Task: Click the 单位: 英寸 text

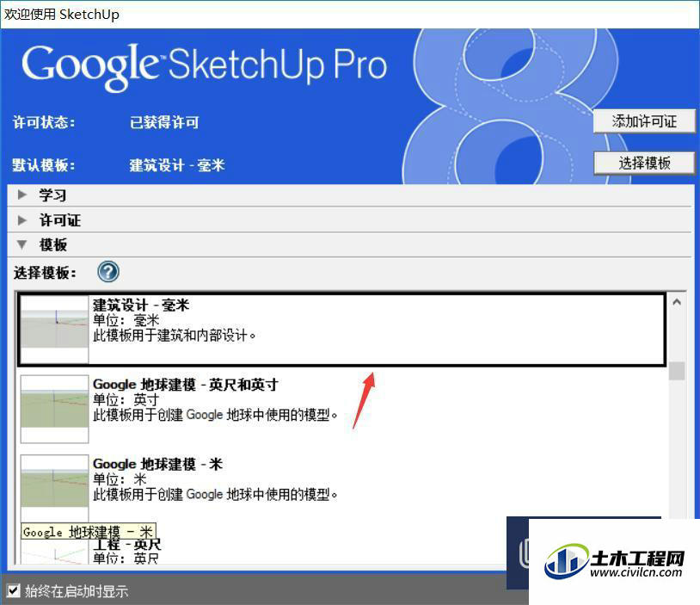Action: tap(126, 399)
